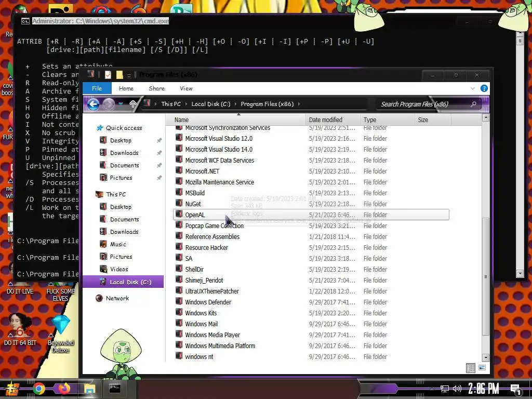Open Explorer help question mark icon
This screenshot has height=399, width=532.
click(484, 88)
